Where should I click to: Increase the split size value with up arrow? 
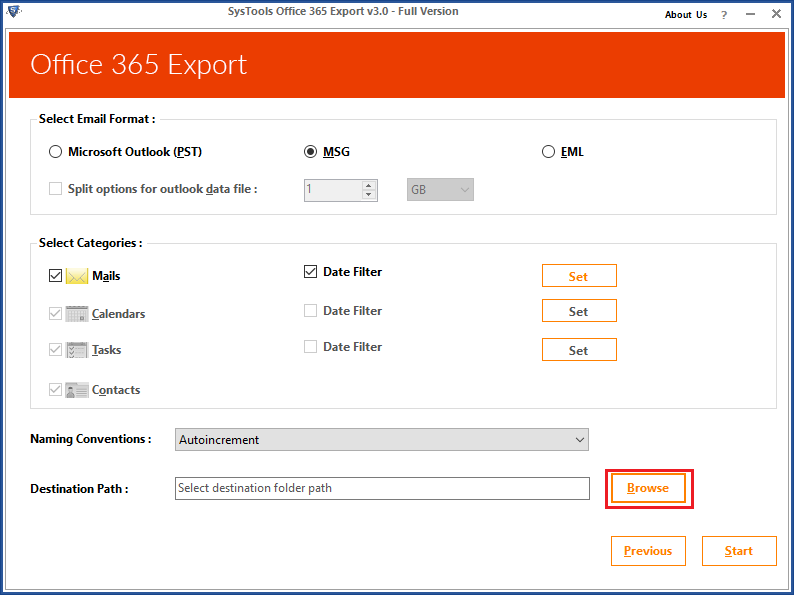coord(369,185)
